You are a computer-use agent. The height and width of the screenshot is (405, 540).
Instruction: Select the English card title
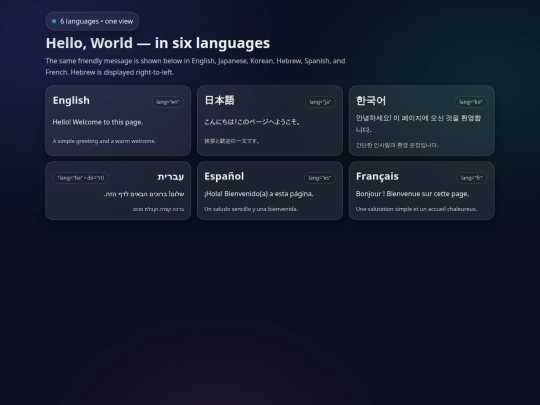[x=71, y=101]
